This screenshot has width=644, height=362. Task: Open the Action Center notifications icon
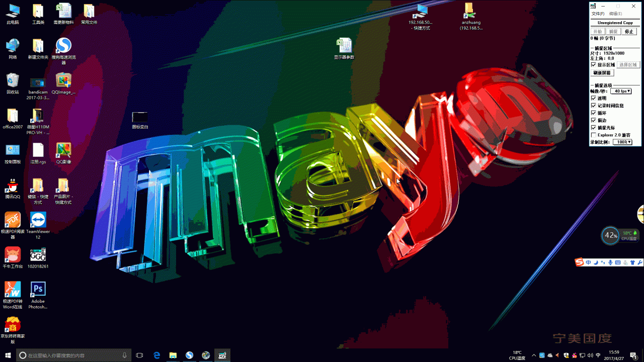tap(633, 355)
